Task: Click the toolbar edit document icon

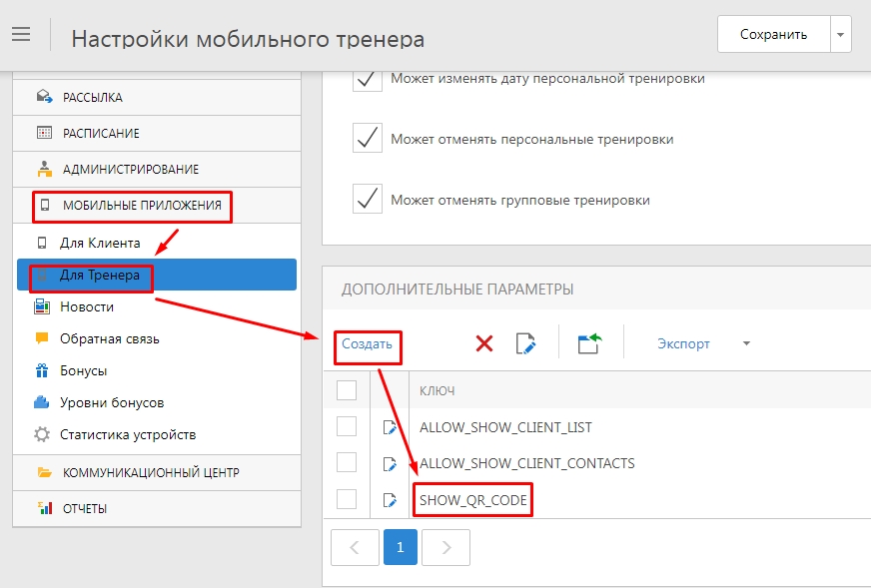Action: point(525,343)
